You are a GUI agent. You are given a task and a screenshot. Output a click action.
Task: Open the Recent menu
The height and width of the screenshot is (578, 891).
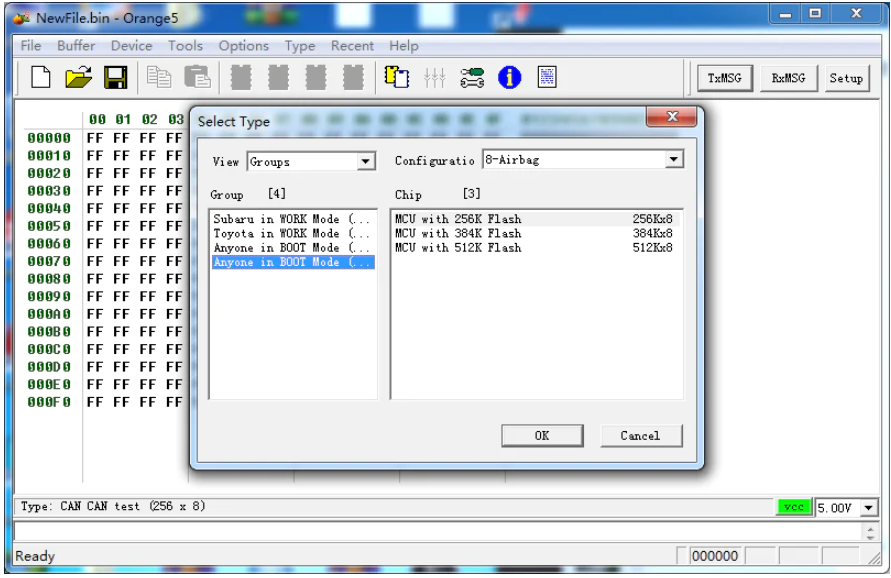click(352, 45)
